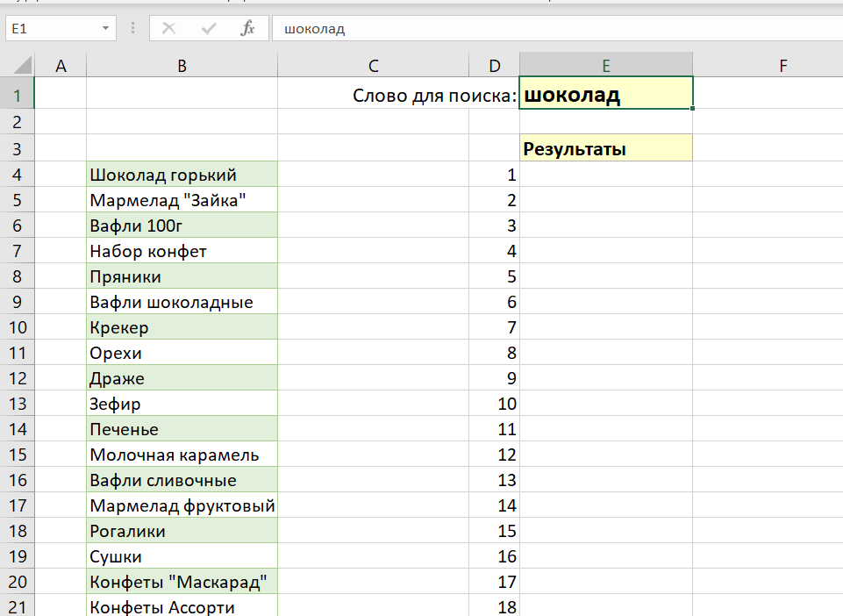Select column B header
This screenshot has width=843, height=616.
[182, 65]
